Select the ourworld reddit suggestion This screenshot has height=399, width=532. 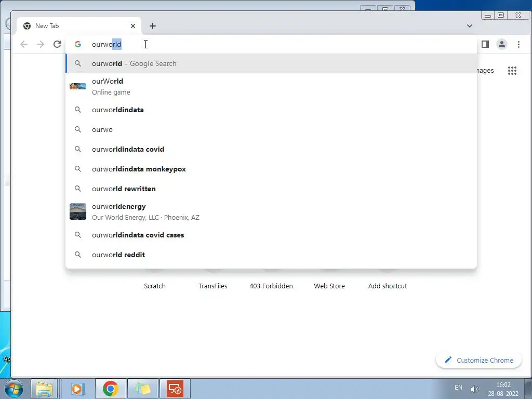click(271, 255)
